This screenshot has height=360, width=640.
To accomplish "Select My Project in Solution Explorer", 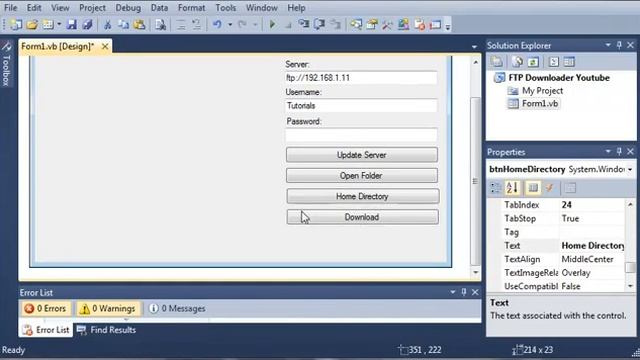I will 542,91.
